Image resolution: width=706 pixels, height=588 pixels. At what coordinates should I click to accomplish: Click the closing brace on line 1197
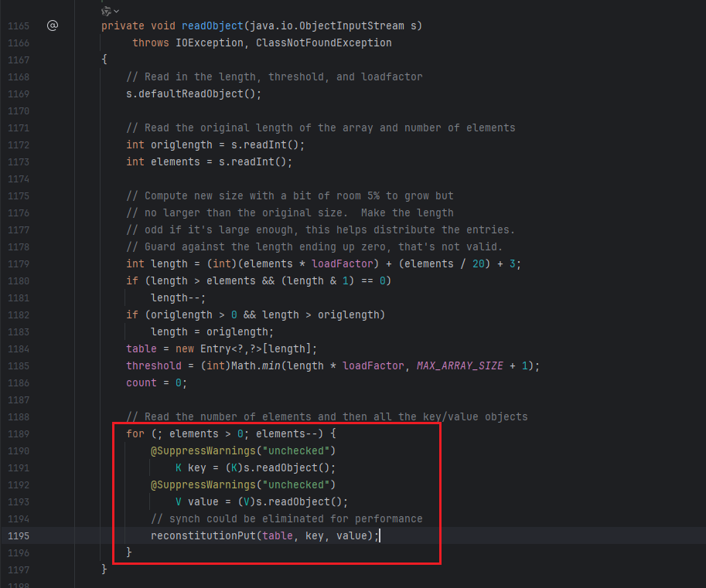pyautogui.click(x=104, y=569)
